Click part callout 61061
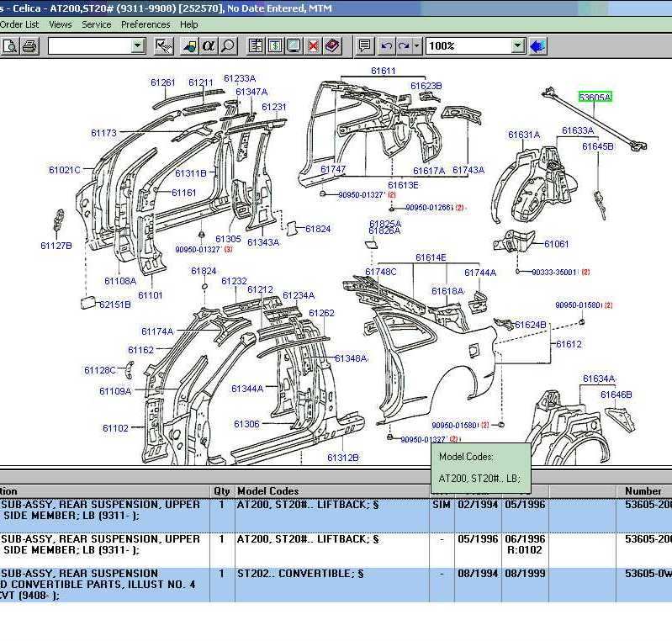The image size is (672, 641). pos(556,244)
